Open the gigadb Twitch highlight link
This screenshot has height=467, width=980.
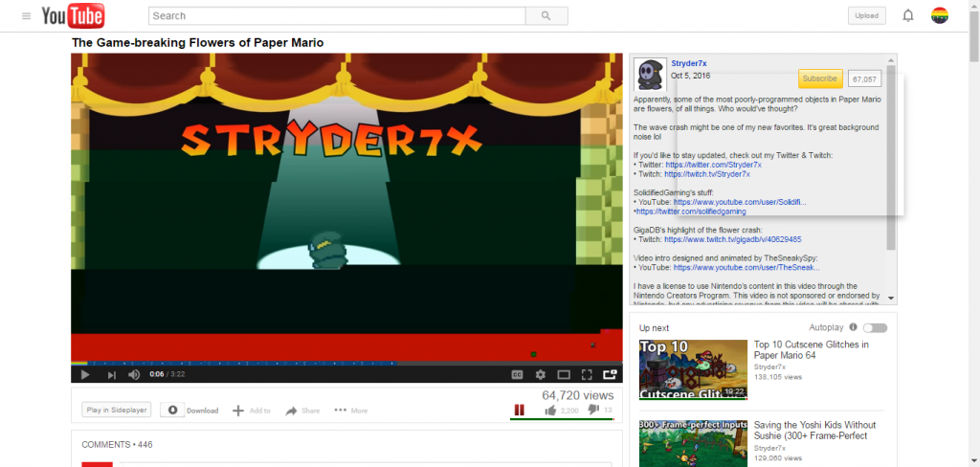[732, 239]
